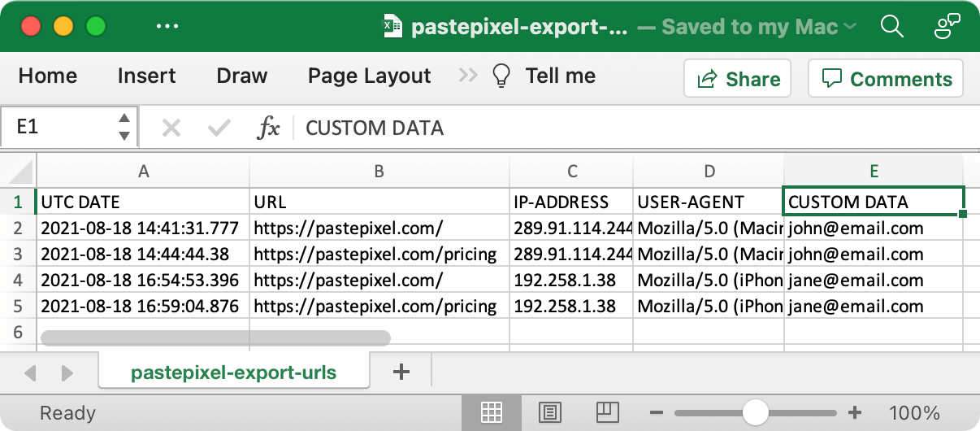Select row 5 header
Screen dimensions: 980x431
[18, 306]
